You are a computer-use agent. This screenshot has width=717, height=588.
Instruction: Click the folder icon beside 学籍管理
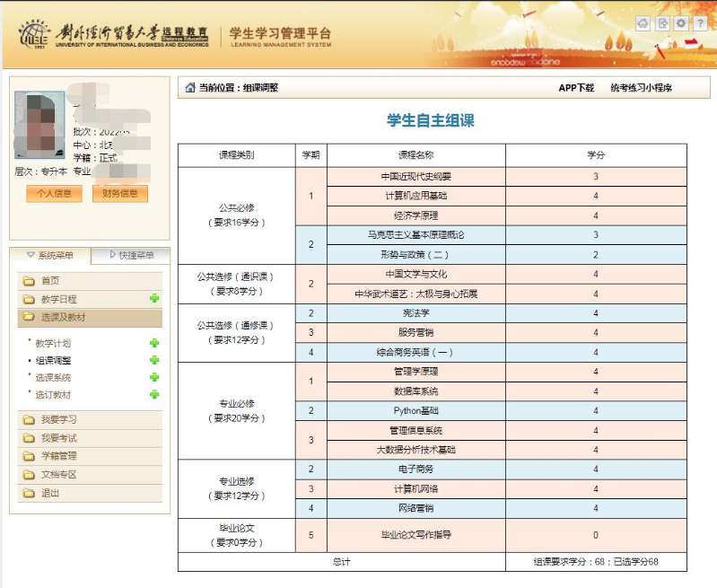(29, 456)
